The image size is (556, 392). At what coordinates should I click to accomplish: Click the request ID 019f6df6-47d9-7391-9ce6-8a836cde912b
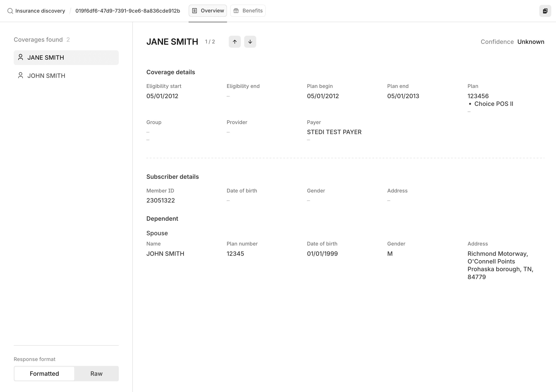(x=128, y=11)
